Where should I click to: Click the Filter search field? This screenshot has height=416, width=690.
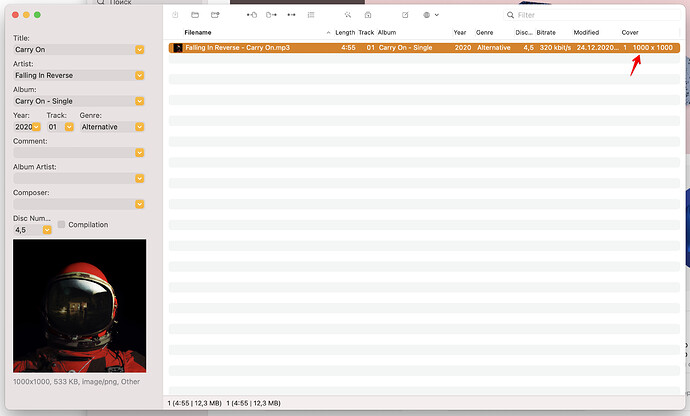coord(592,15)
